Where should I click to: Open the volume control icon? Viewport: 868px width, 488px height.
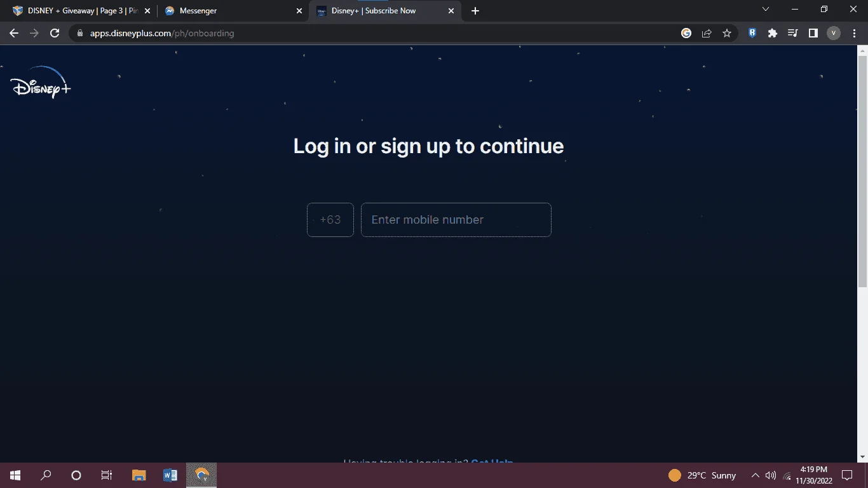(x=771, y=475)
